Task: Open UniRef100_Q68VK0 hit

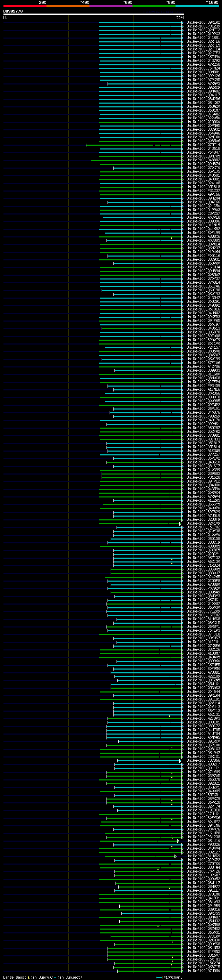Action: (203, 263)
